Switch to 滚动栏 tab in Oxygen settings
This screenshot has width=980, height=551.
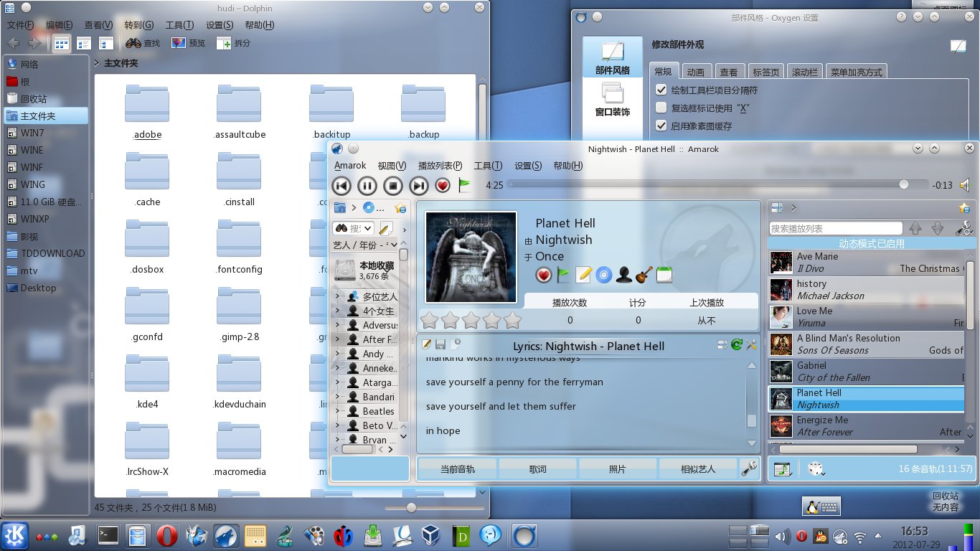click(804, 72)
